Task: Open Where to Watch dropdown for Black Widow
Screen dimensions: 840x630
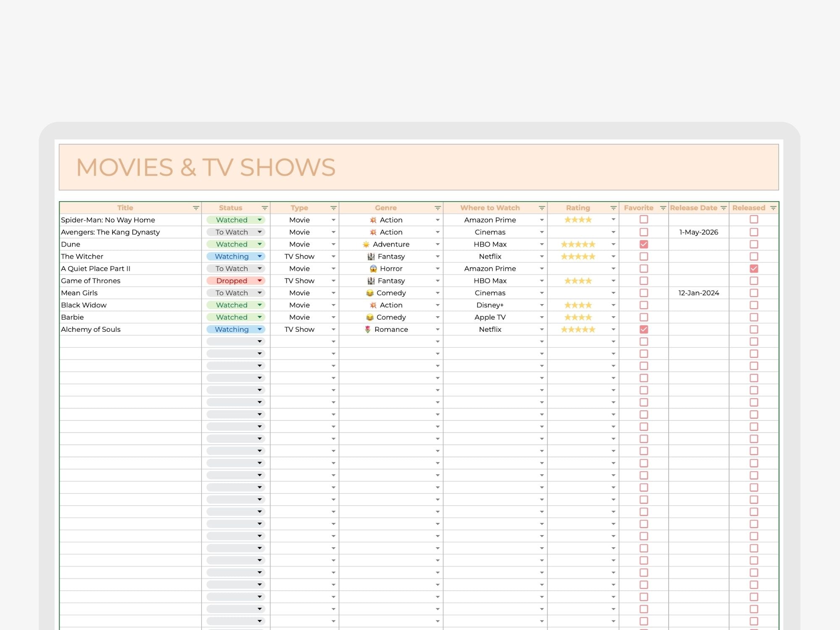Action: [542, 305]
